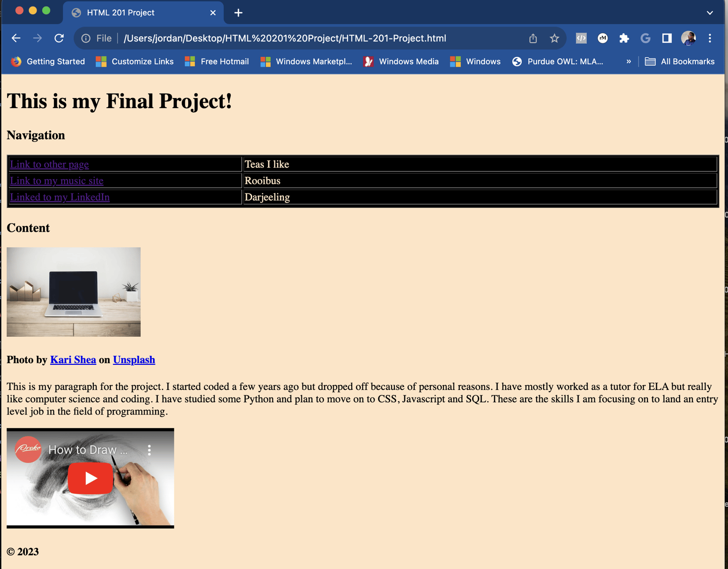Follow the 'Link to other page' link
The height and width of the screenshot is (569, 728).
pos(49,164)
